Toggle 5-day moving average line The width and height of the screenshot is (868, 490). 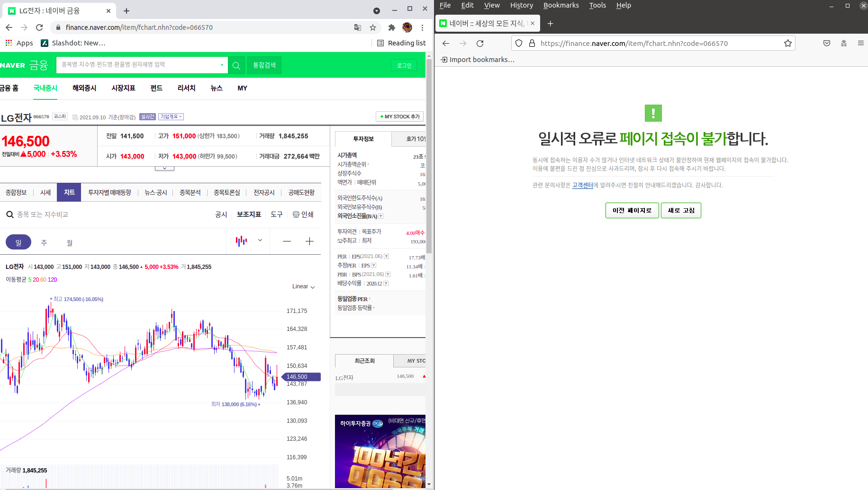pyautogui.click(x=30, y=280)
